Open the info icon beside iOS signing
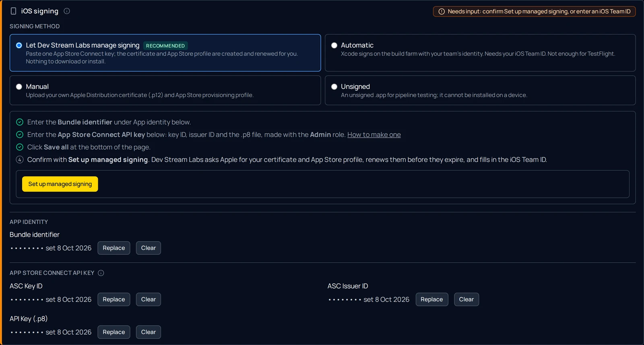The image size is (644, 345). (67, 11)
